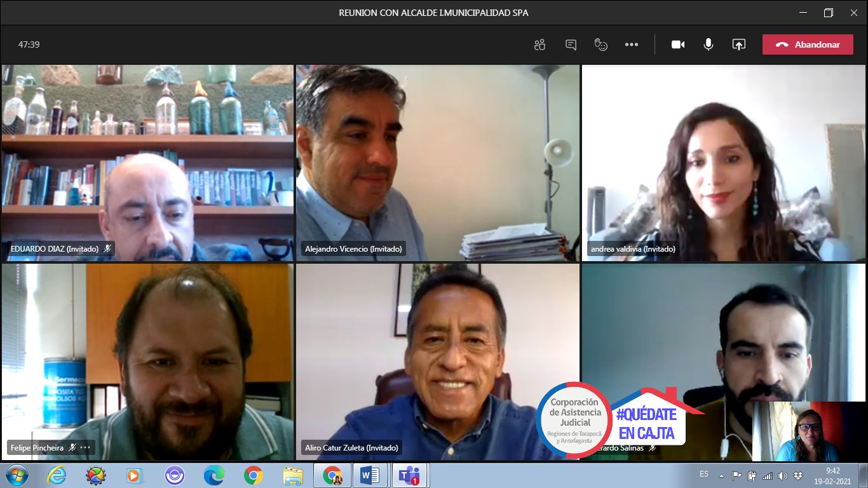Open Microsoft Edge from the taskbar
Viewport: 868px width, 488px height.
click(214, 475)
